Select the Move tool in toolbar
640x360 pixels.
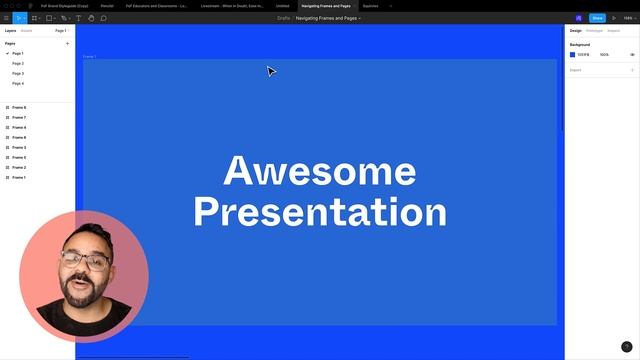[18, 18]
